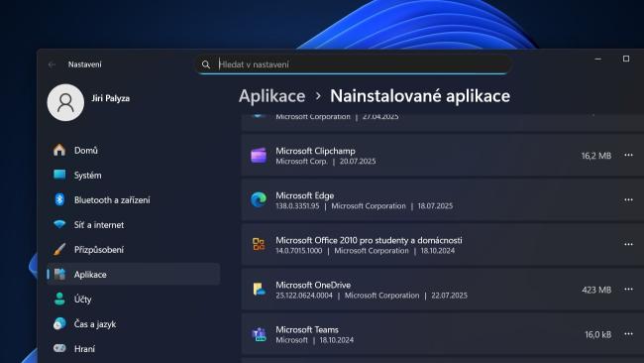
Task: Click the Čas a jazyk globe icon
Action: tap(59, 324)
